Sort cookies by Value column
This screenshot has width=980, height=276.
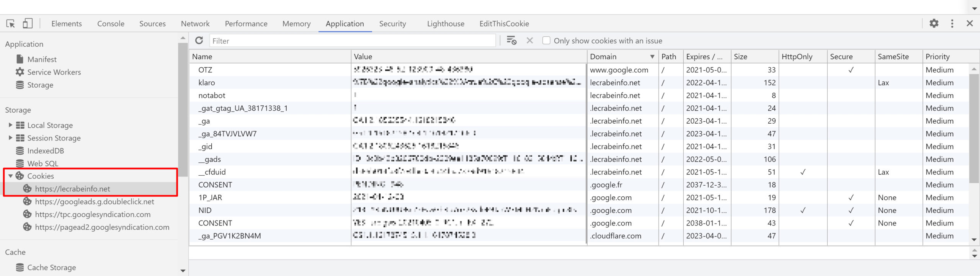point(469,57)
